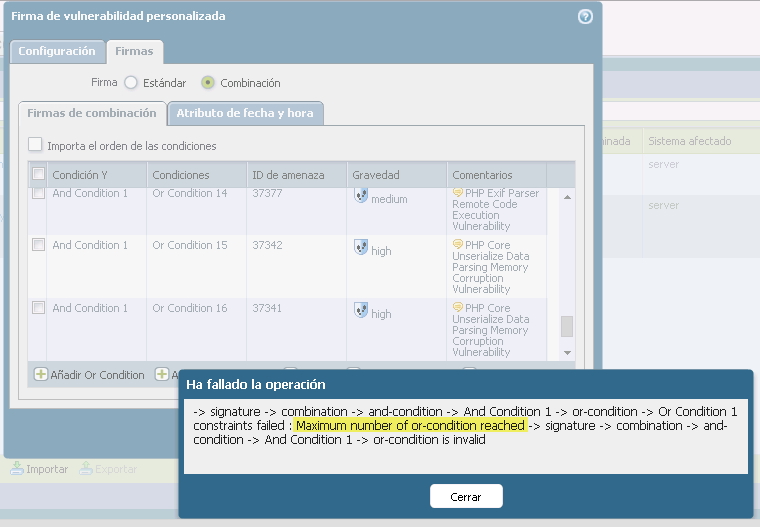Click Exportar in the background page toolbar
This screenshot has height=527, width=760.
coord(109,469)
